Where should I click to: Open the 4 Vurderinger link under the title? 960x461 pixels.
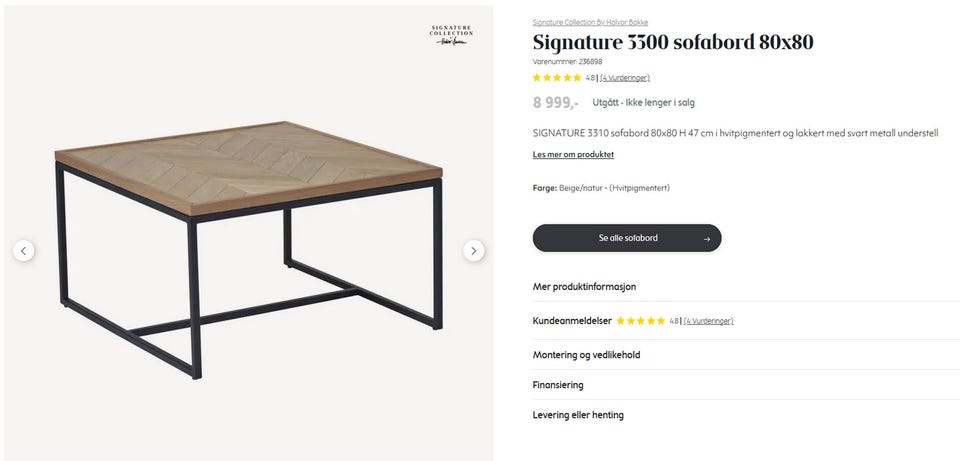[x=625, y=78]
